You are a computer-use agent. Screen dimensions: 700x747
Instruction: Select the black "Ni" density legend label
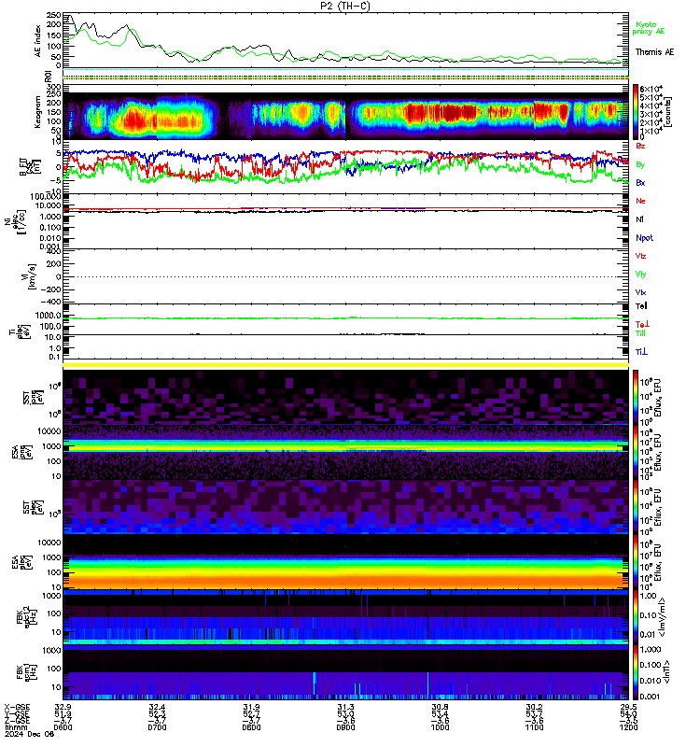pyautogui.click(x=639, y=219)
